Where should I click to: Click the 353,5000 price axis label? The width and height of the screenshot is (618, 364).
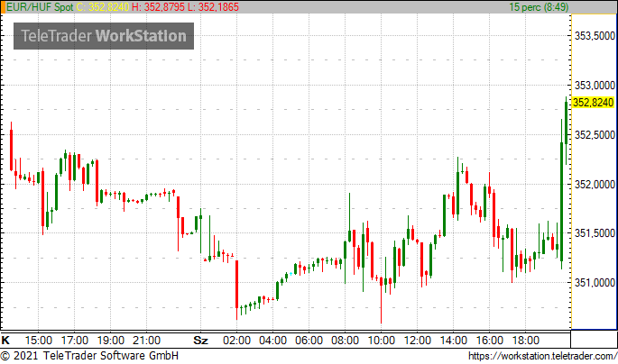595,36
